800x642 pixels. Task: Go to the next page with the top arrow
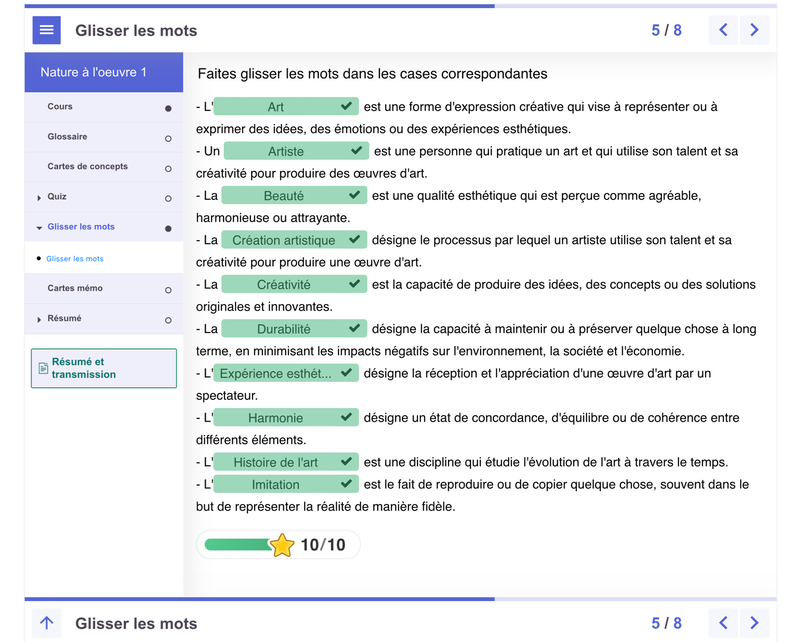754,30
